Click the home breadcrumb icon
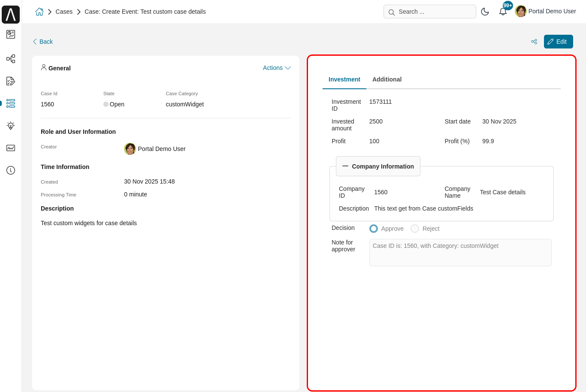 pyautogui.click(x=39, y=12)
